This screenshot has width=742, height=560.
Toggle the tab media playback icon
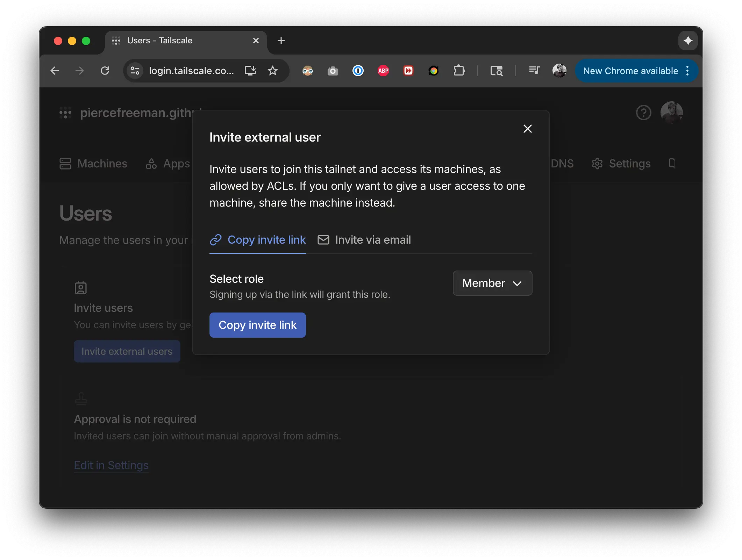point(534,71)
